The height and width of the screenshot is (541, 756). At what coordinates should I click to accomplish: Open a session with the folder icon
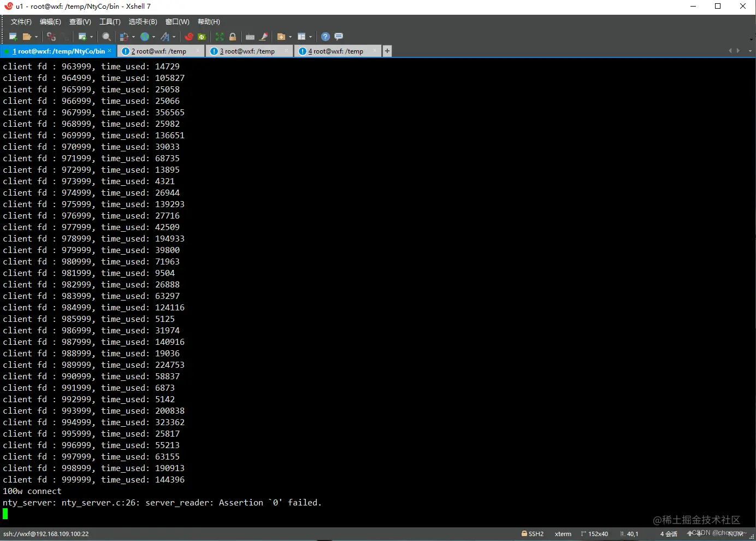(x=27, y=37)
